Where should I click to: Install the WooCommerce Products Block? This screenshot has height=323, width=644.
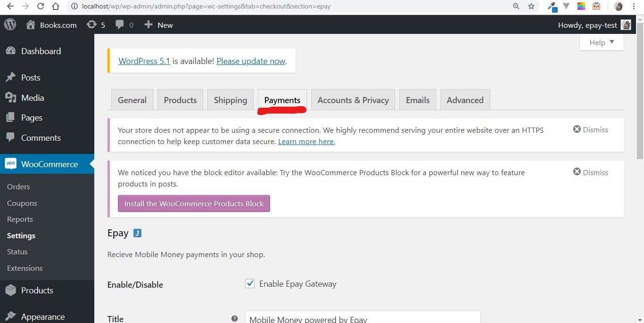click(194, 203)
